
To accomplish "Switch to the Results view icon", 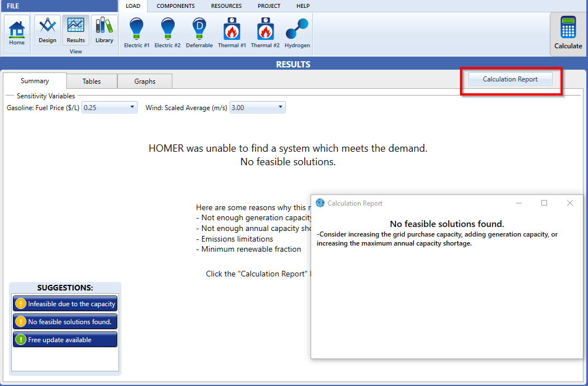I will (x=76, y=30).
